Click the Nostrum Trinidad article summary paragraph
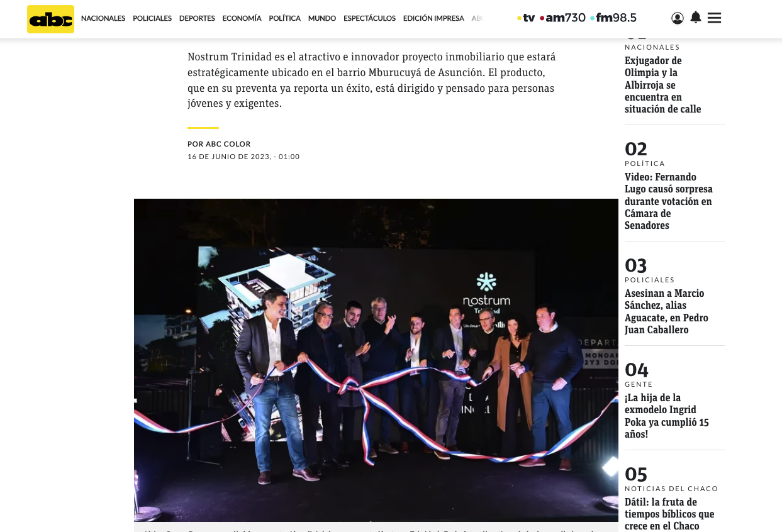782x532 pixels. [x=372, y=80]
